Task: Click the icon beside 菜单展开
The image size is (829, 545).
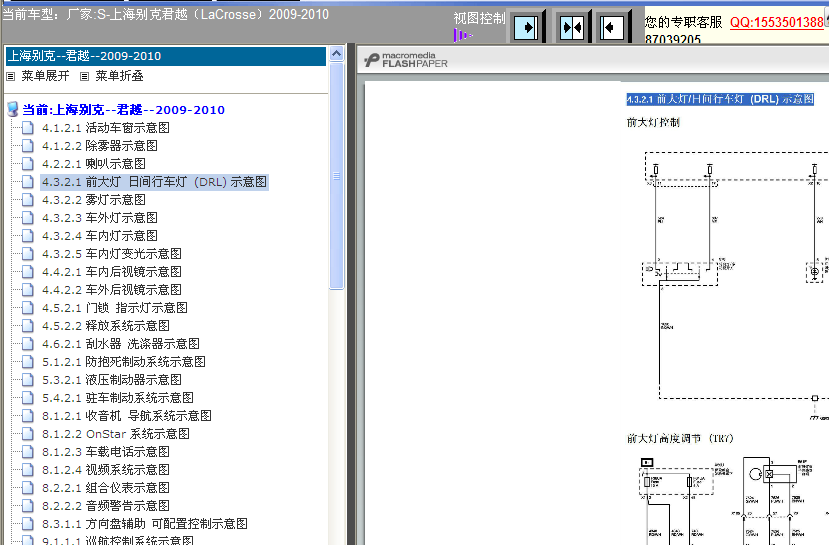Action: pyautogui.click(x=11, y=76)
